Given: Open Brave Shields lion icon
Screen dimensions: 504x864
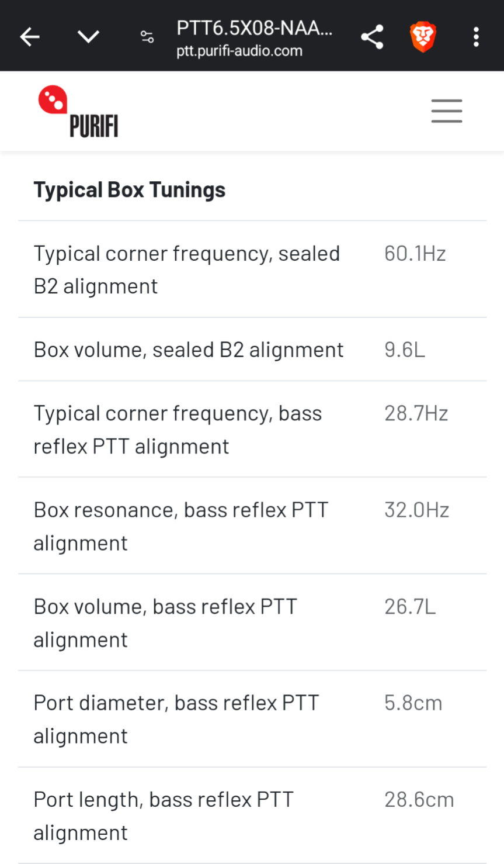Looking at the screenshot, I should pos(423,37).
